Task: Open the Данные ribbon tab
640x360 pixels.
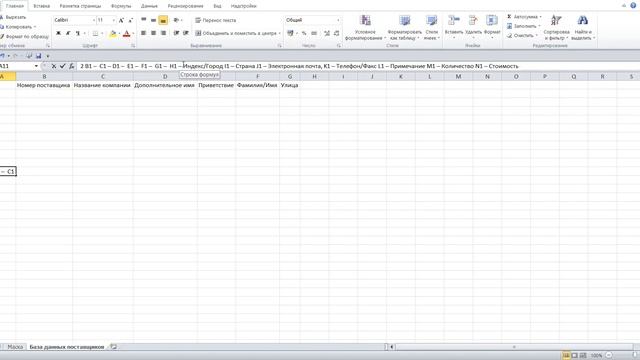Action: [149, 6]
